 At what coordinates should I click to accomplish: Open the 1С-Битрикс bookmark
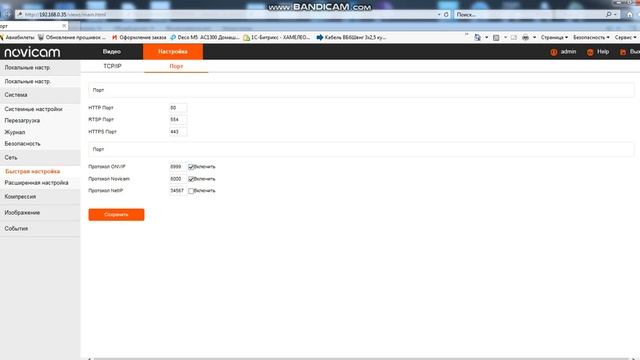pos(276,37)
